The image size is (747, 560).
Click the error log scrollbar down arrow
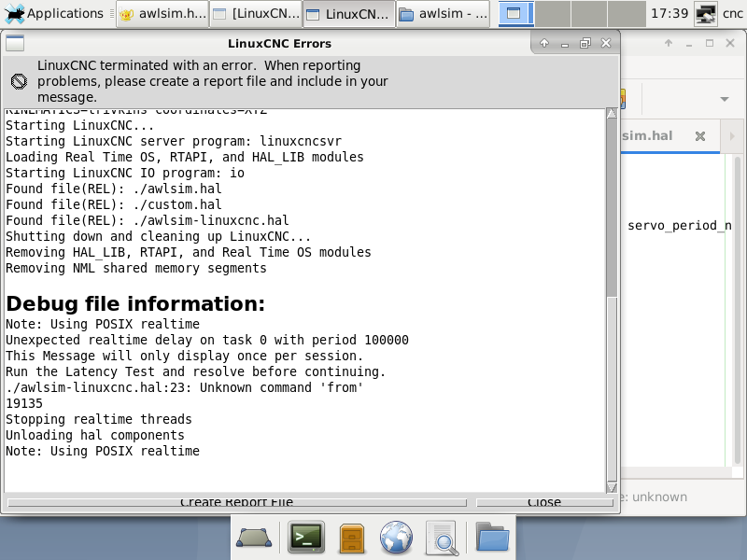(612, 487)
